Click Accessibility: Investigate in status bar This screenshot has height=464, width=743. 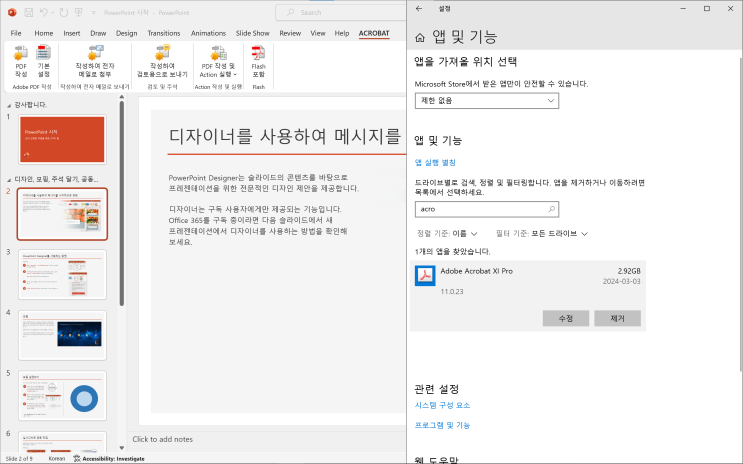coord(109,459)
